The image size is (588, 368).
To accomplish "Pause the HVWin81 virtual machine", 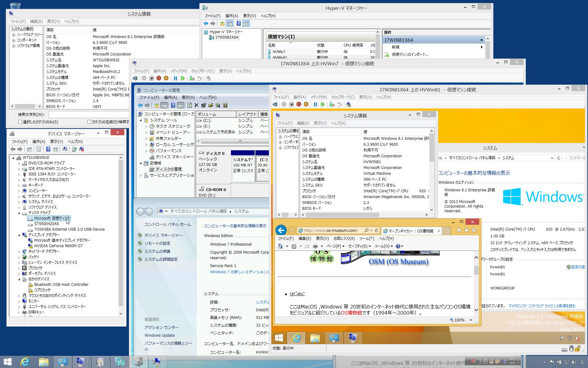I will (x=315, y=104).
